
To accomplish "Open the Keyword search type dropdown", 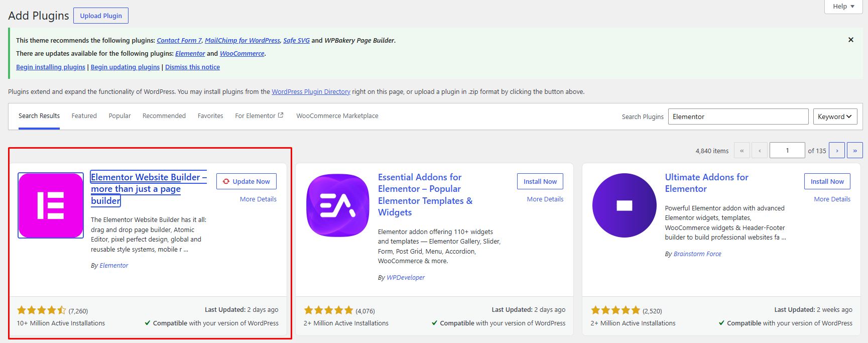I will click(x=835, y=117).
